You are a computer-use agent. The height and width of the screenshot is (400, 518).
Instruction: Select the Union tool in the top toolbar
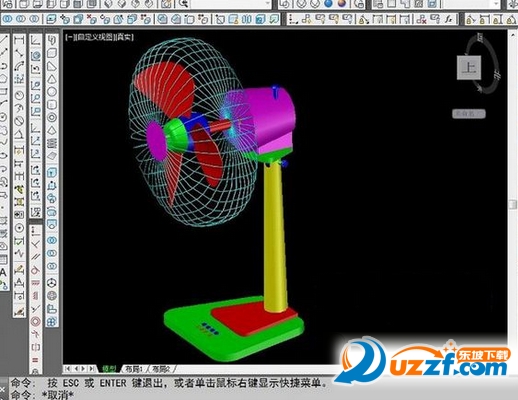click(x=8, y=19)
